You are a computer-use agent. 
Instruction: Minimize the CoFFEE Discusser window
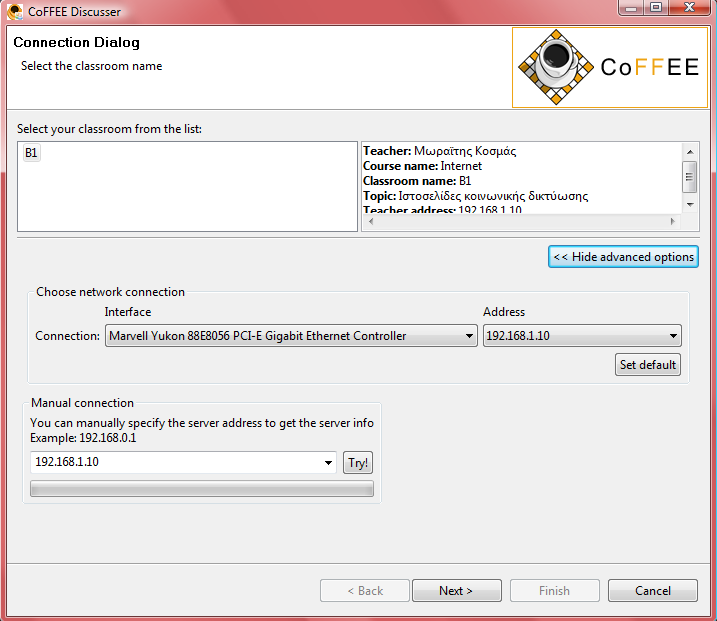pyautogui.click(x=631, y=8)
